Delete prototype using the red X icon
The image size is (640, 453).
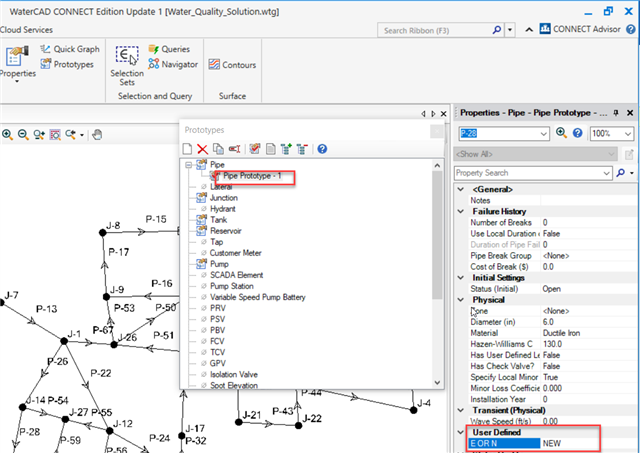[x=202, y=149]
